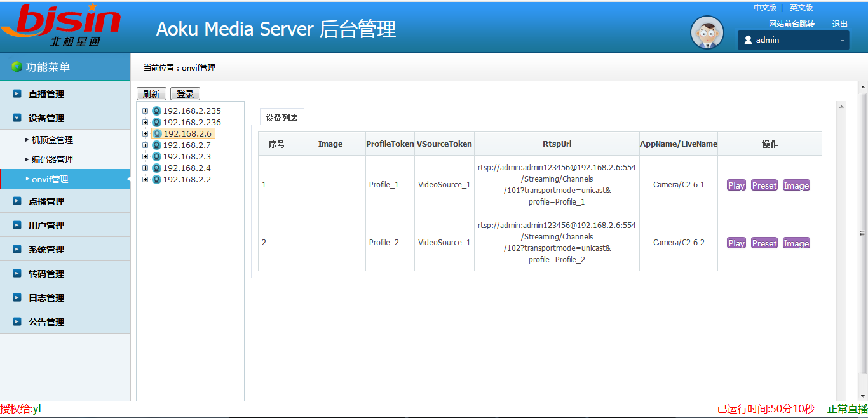This screenshot has width=868, height=418.
Task: Open the 点播管理 menu
Action: point(65,201)
